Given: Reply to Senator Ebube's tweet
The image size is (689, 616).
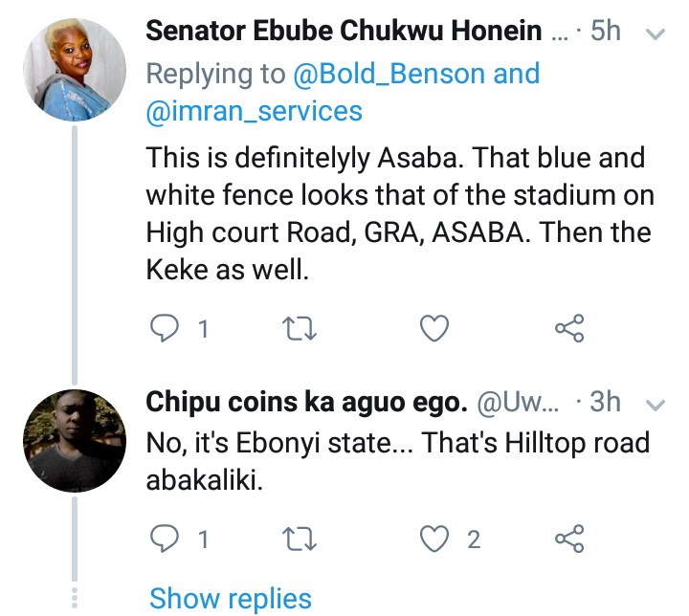Looking at the screenshot, I should [x=167, y=329].
